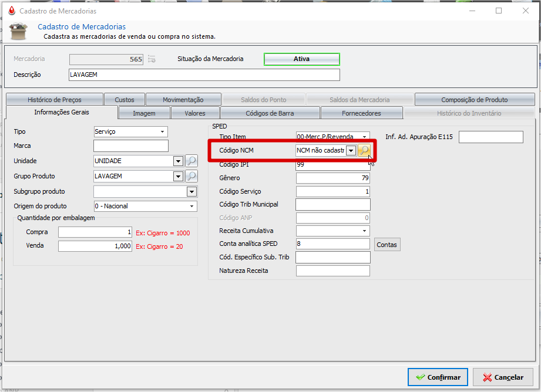Image resolution: width=541 pixels, height=392 pixels.
Task: Click the red drop application icon
Action: (x=12, y=11)
